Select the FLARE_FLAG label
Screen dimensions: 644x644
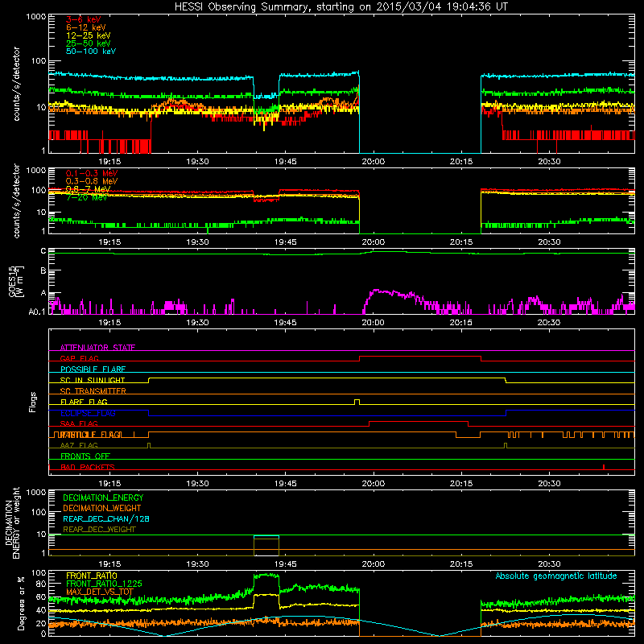84,402
